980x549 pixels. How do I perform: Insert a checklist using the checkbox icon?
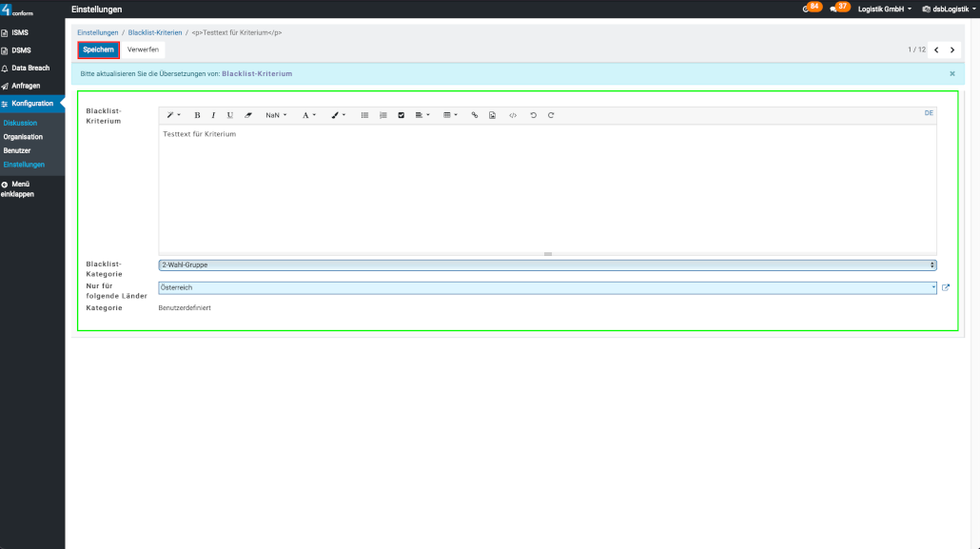(x=401, y=115)
